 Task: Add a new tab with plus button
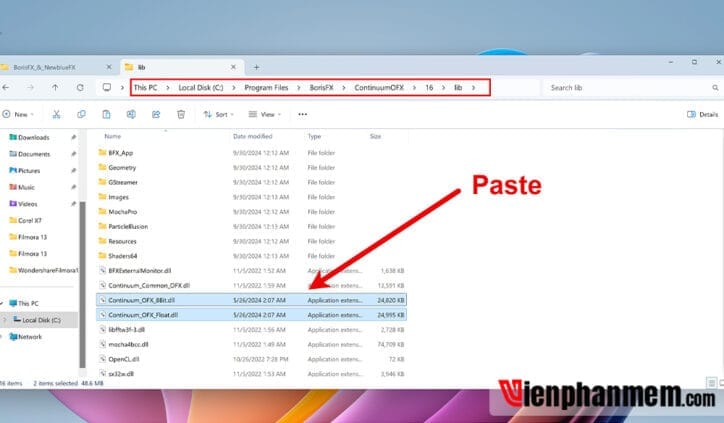[256, 67]
